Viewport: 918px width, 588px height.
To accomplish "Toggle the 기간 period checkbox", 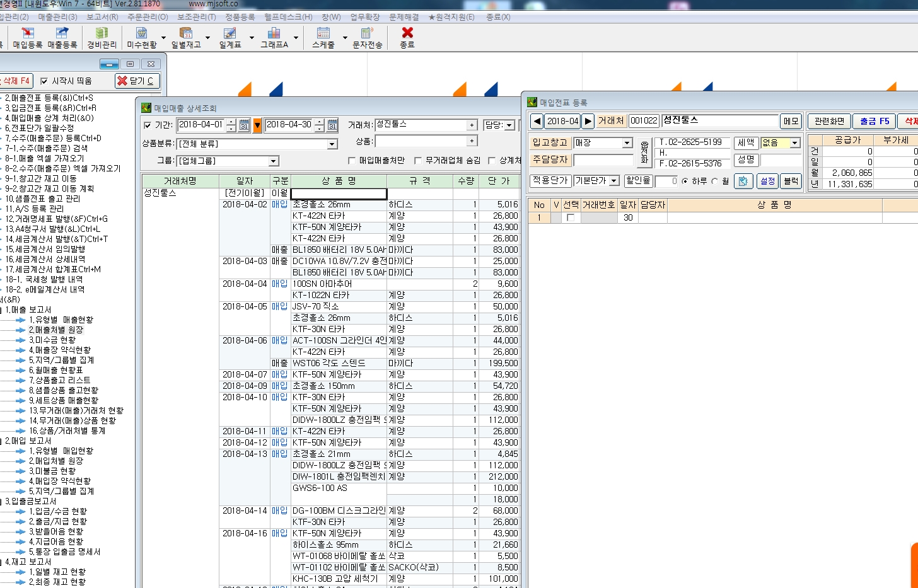I will pyautogui.click(x=148, y=125).
